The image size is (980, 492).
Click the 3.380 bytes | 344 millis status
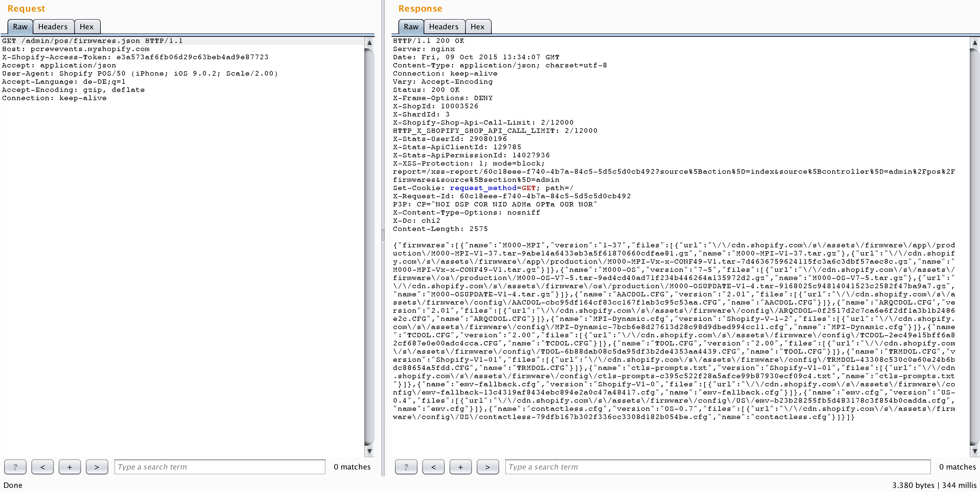click(934, 485)
